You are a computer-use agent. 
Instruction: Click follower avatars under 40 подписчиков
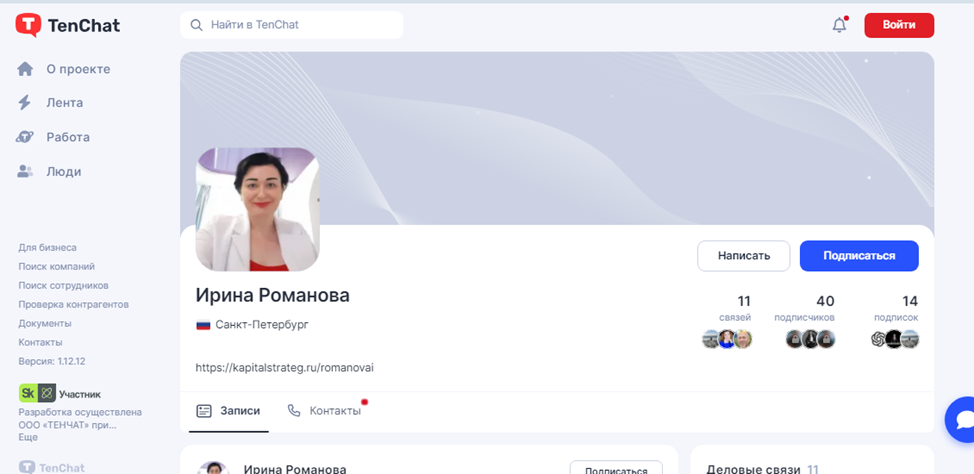[x=810, y=339]
